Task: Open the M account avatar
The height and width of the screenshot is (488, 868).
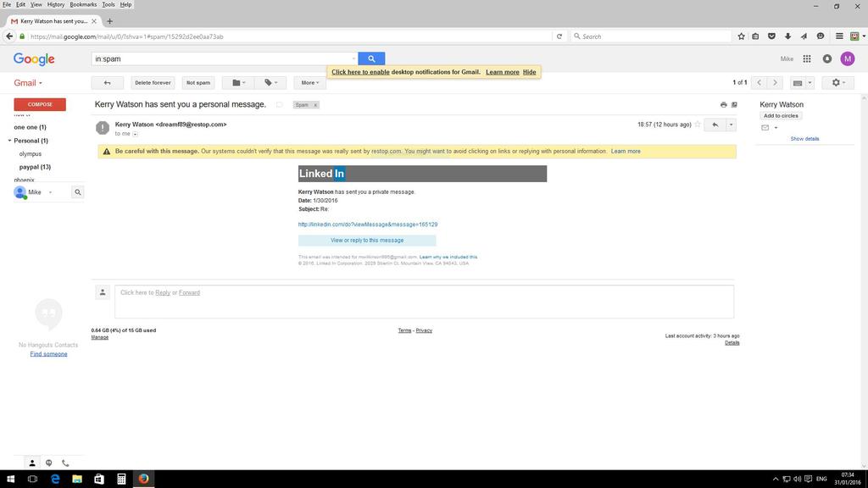Action: pos(848,58)
